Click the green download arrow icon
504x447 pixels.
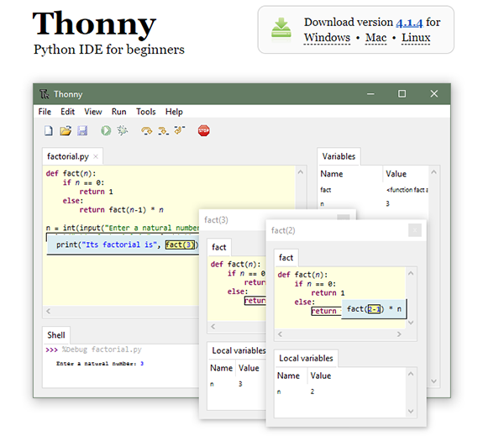pyautogui.click(x=281, y=29)
